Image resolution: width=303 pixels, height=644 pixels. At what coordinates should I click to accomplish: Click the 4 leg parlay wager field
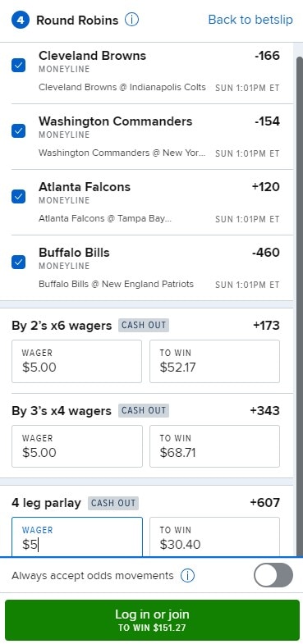77,537
